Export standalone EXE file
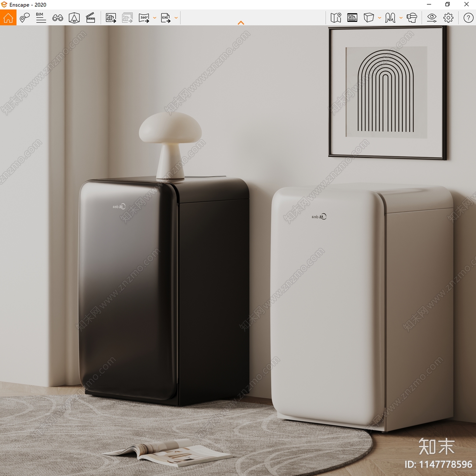This screenshot has height=476, width=476. click(x=166, y=18)
